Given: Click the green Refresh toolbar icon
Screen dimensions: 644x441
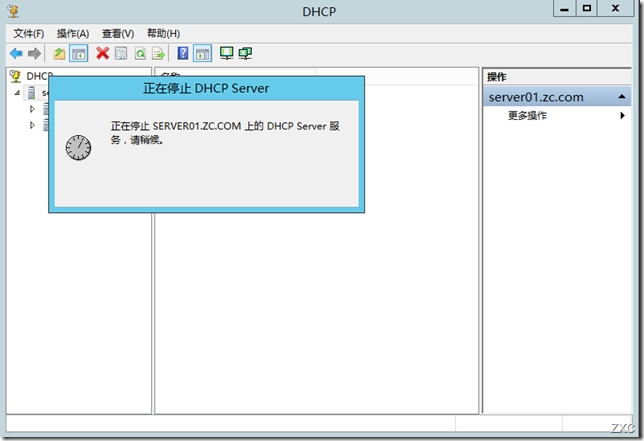Looking at the screenshot, I should pyautogui.click(x=140, y=53).
